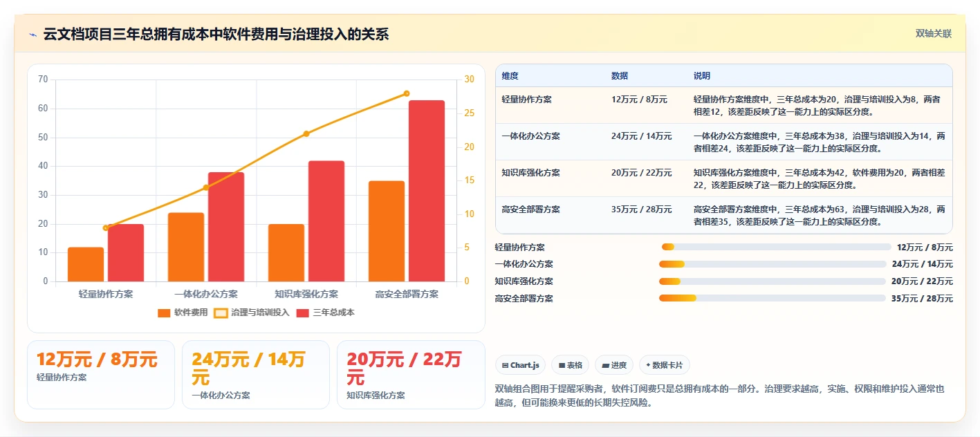Select the Chart.js tag chip
The height and width of the screenshot is (437, 980).
[520, 365]
